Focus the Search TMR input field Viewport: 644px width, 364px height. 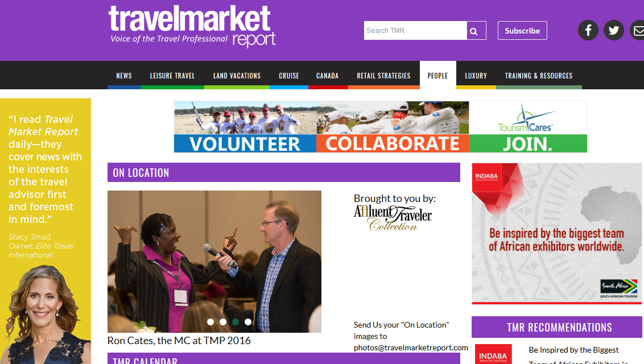(415, 31)
